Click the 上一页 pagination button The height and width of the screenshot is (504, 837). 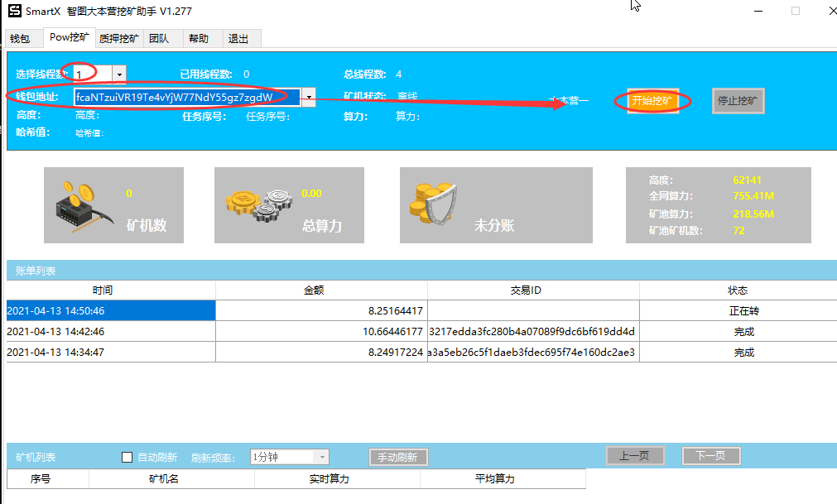[x=634, y=455]
